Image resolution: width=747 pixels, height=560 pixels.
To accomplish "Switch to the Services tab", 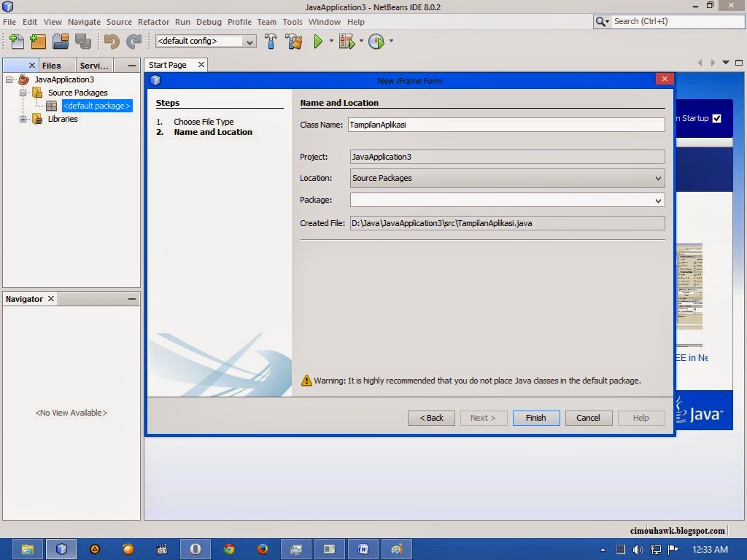I will click(93, 65).
